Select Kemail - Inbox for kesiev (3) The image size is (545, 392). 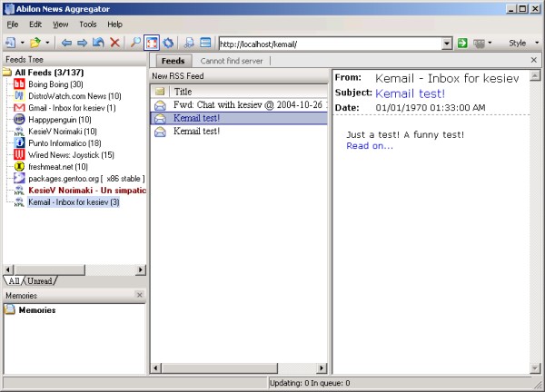point(74,202)
